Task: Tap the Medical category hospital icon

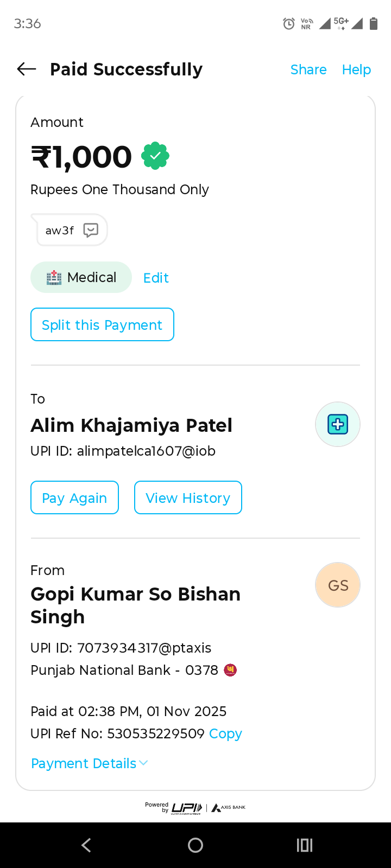Action: tap(54, 278)
